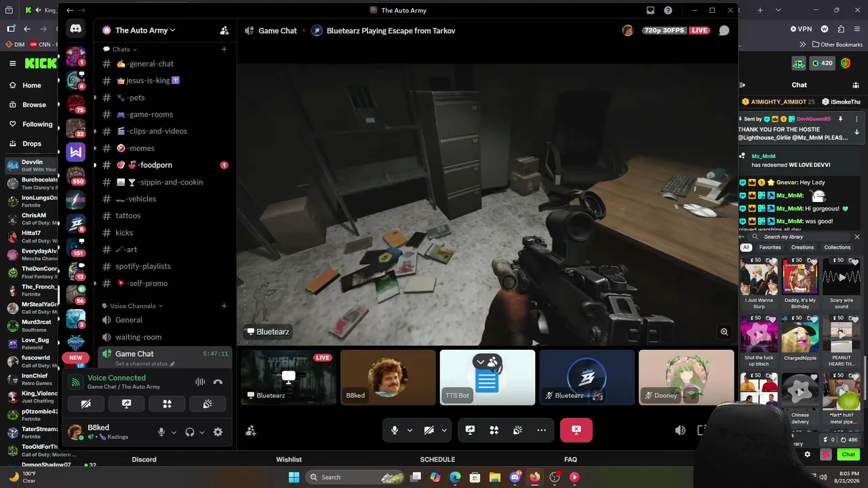Open the soundboard in voice panel

pos(208,404)
